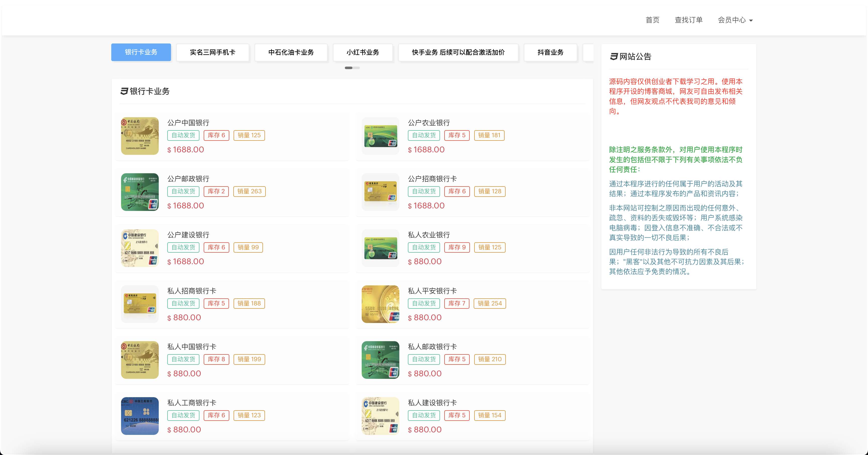This screenshot has width=868, height=455.
Task: Click the 私人建设银行卡 card thumbnail
Action: pyautogui.click(x=380, y=416)
